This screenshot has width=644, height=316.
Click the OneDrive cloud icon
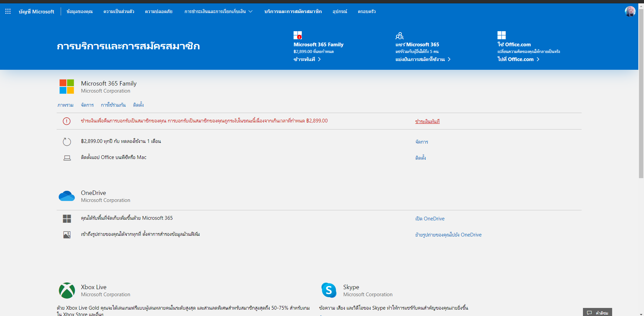coord(67,196)
